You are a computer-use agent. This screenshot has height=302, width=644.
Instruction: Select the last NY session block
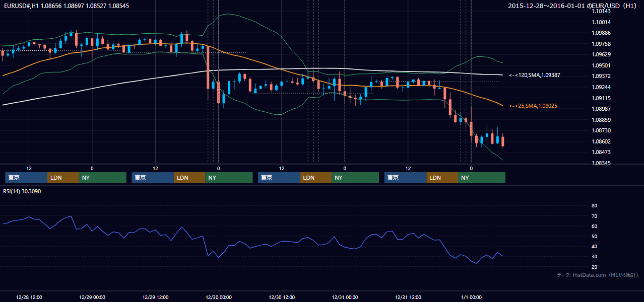pyautogui.click(x=482, y=178)
